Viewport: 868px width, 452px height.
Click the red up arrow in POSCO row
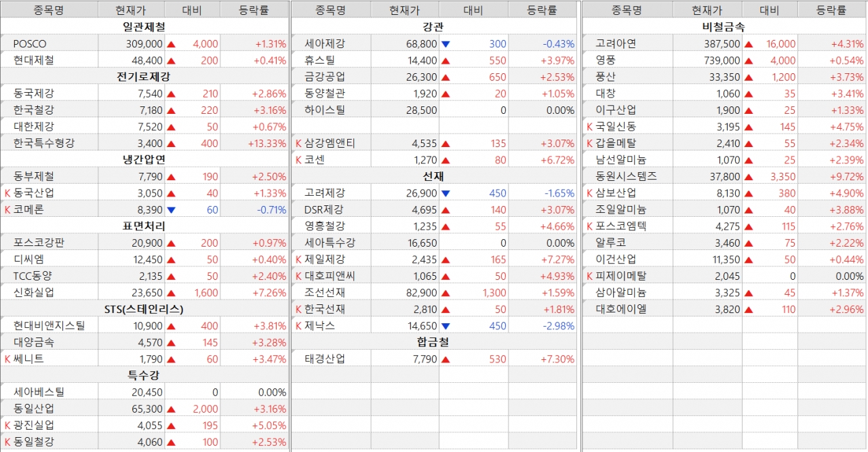[x=172, y=44]
